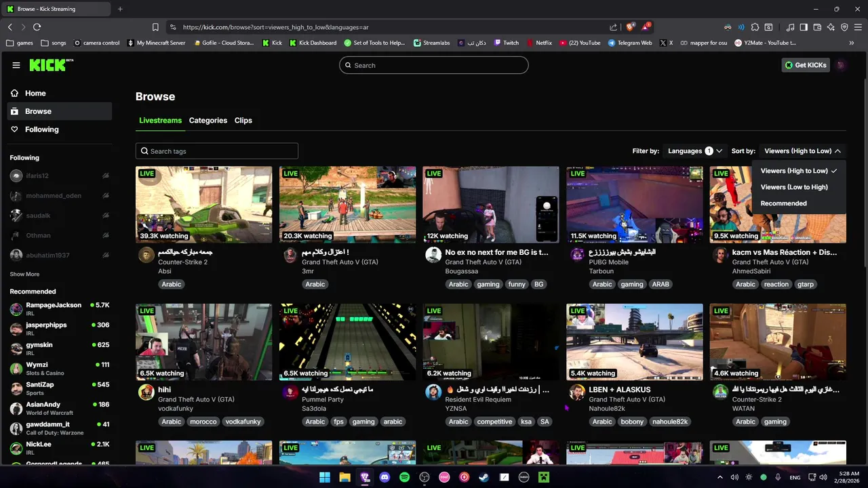
Task: Open the Twitch bookmark
Action: [x=506, y=43]
